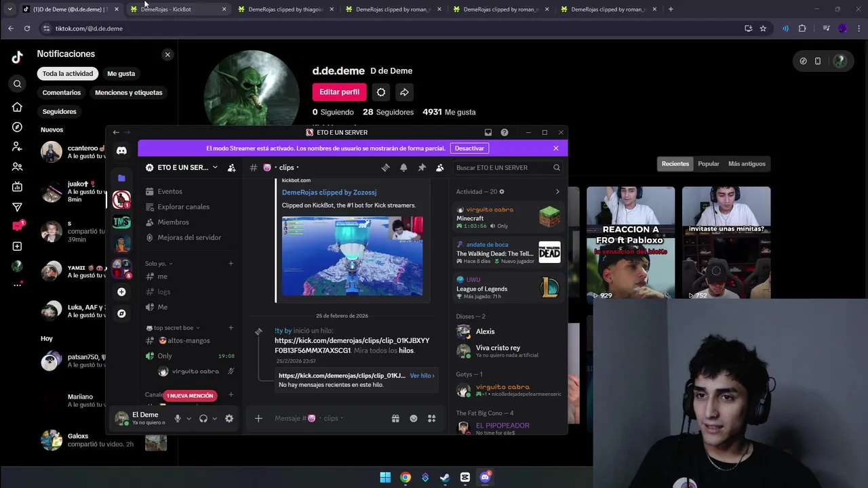Viewport: 868px width, 488px height.
Task: Toggle Discord microphone mute
Action: pos(178,419)
